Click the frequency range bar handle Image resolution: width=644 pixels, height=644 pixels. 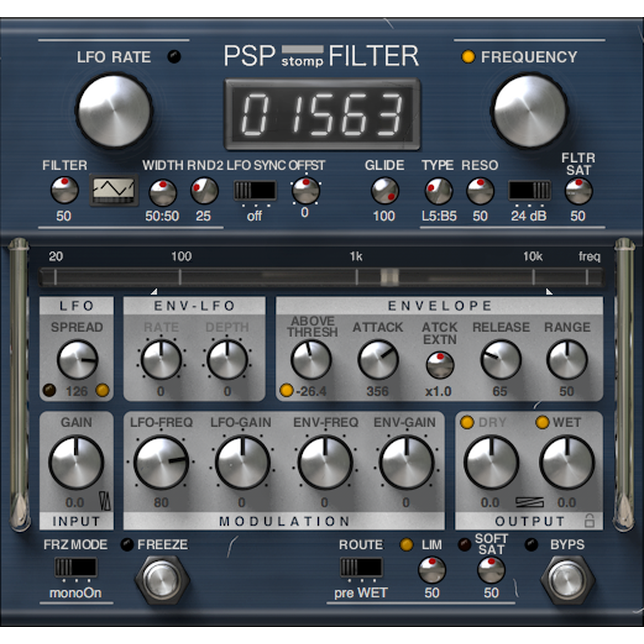coord(390,277)
